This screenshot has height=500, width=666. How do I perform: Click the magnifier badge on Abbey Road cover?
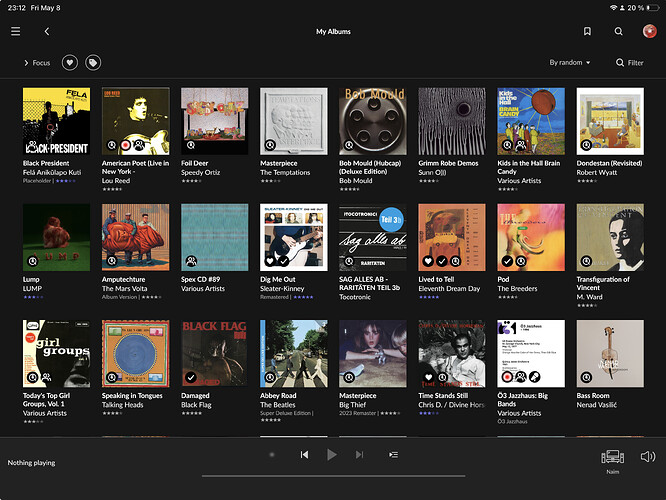click(270, 377)
